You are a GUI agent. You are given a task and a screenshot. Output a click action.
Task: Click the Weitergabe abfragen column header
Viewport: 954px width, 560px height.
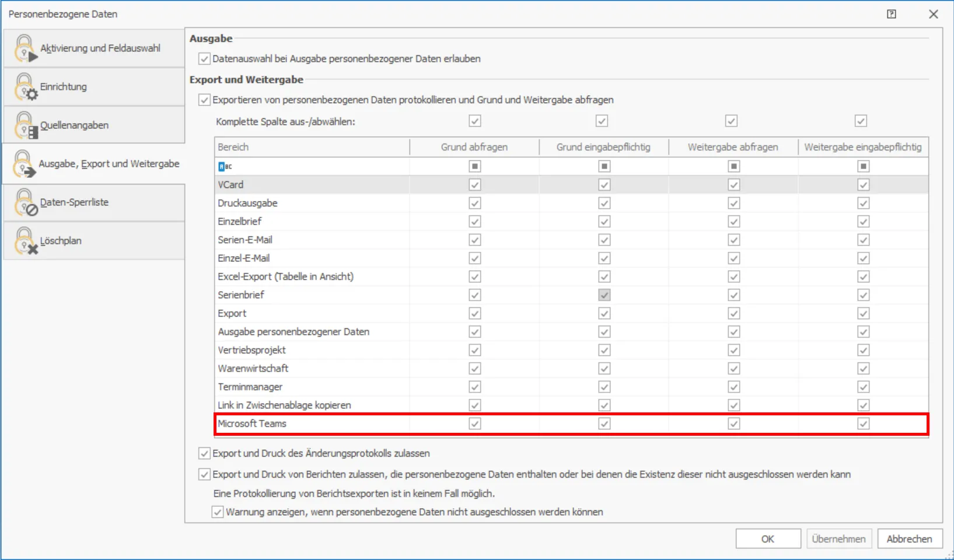click(x=733, y=147)
